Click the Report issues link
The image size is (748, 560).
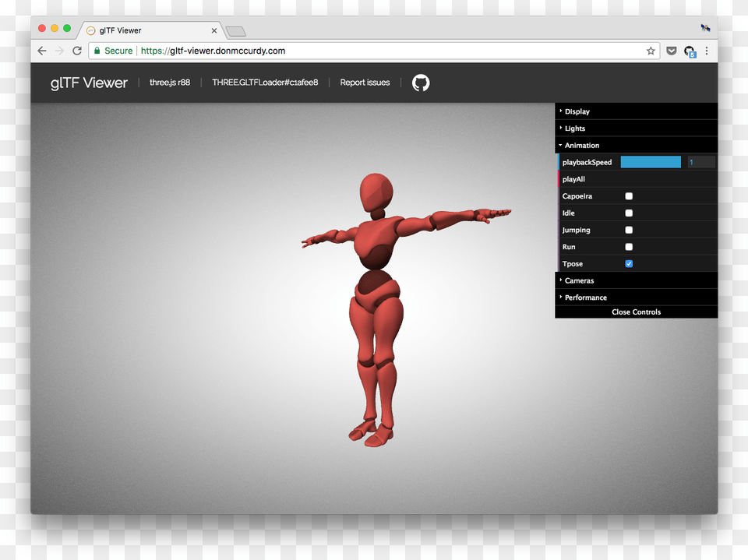(365, 83)
